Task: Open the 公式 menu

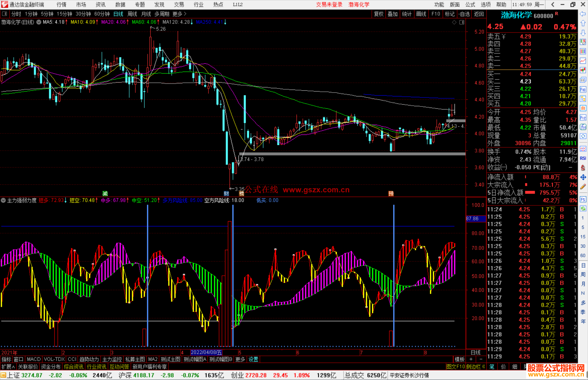Action: (470, 5)
